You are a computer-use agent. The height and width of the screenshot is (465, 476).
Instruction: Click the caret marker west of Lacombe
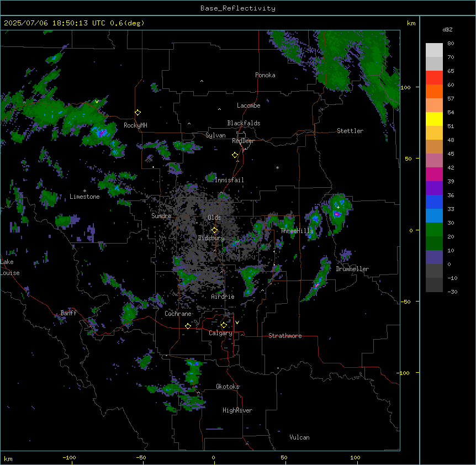(x=219, y=109)
